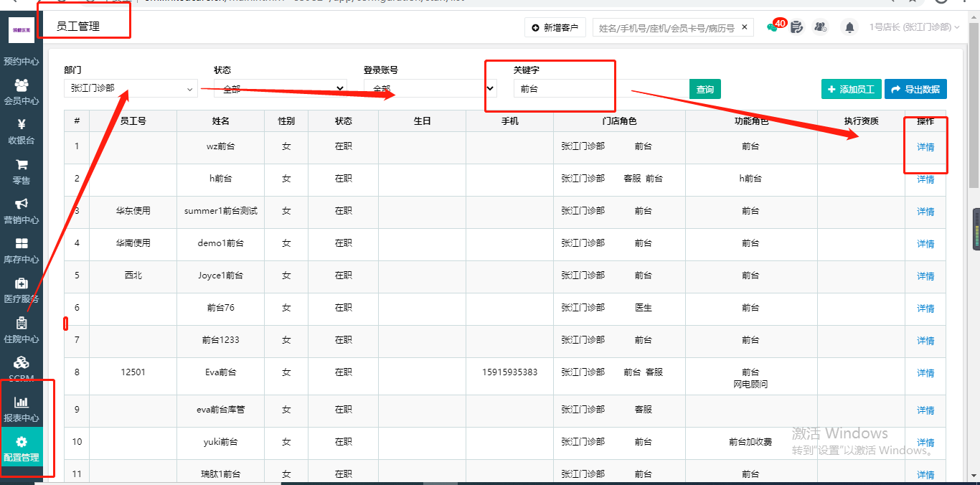View 详情 for eva前台库管
The height and width of the screenshot is (485, 980).
[925, 410]
